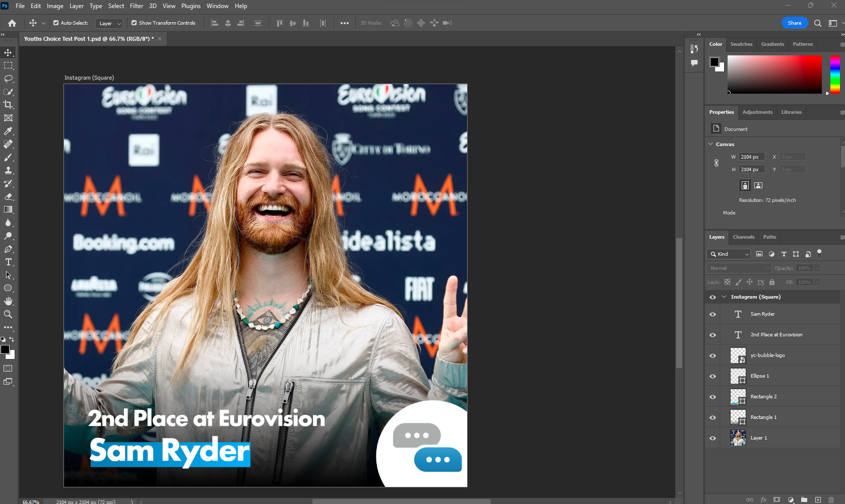Viewport: 845px width, 504px height.
Task: Select the Eyedropper tool
Action: (x=8, y=131)
